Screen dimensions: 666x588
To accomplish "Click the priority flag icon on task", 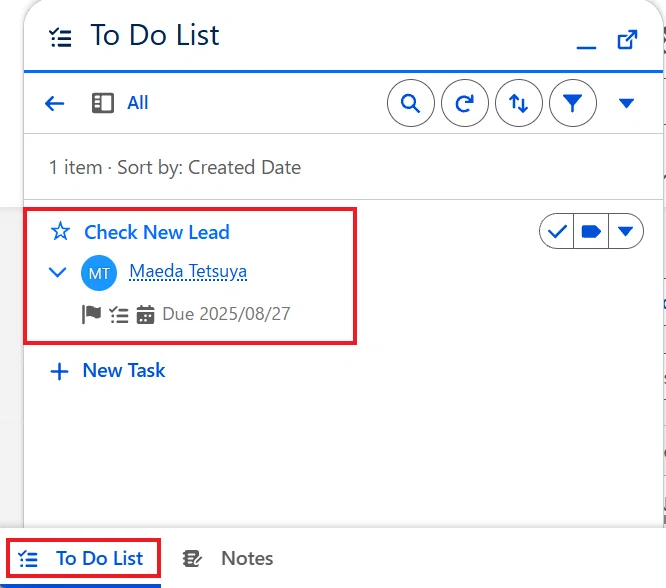I will click(91, 314).
